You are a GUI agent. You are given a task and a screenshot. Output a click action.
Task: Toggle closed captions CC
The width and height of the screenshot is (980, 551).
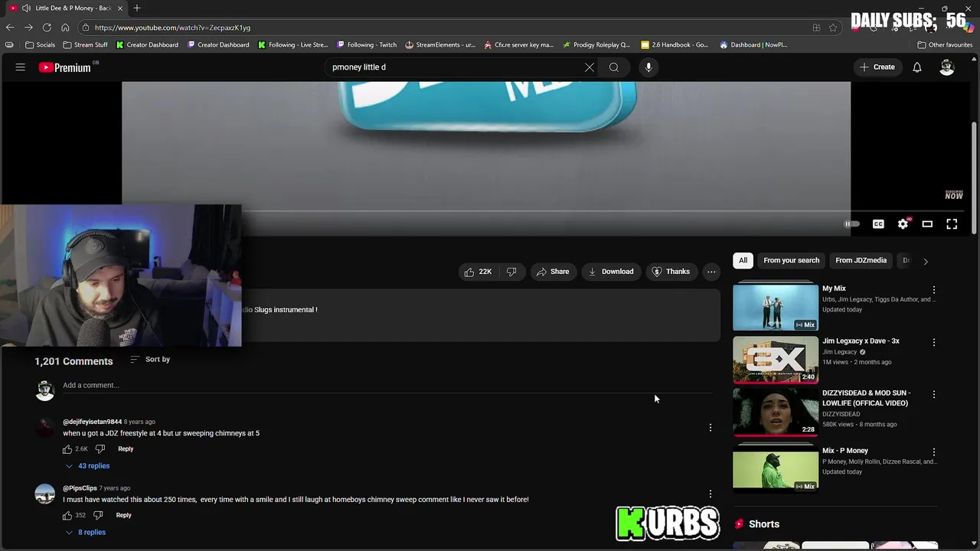[878, 224]
